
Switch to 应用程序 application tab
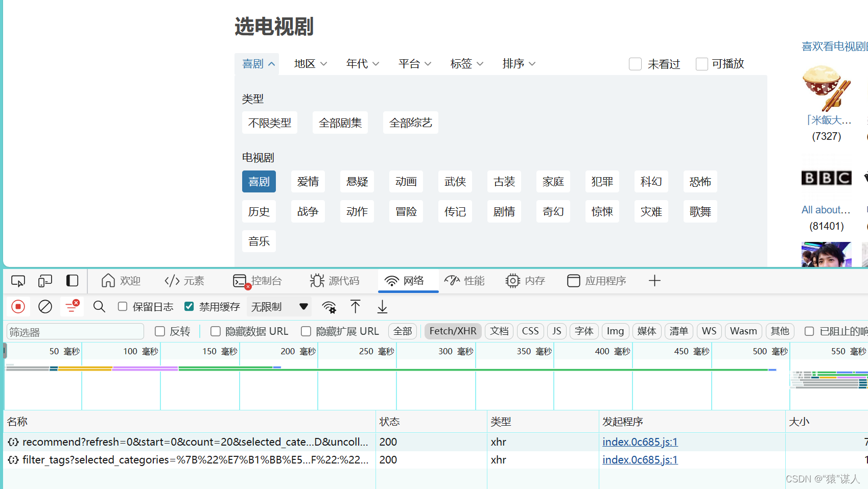coord(597,281)
